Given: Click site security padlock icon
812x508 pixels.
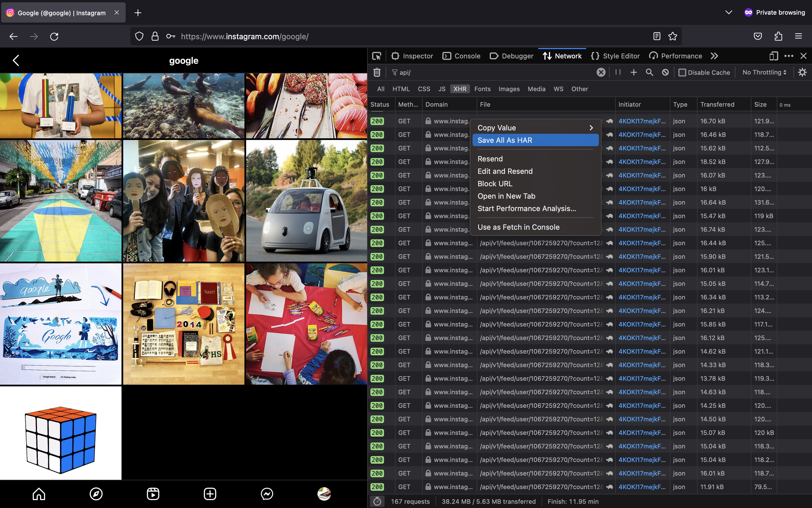Looking at the screenshot, I should pos(155,36).
